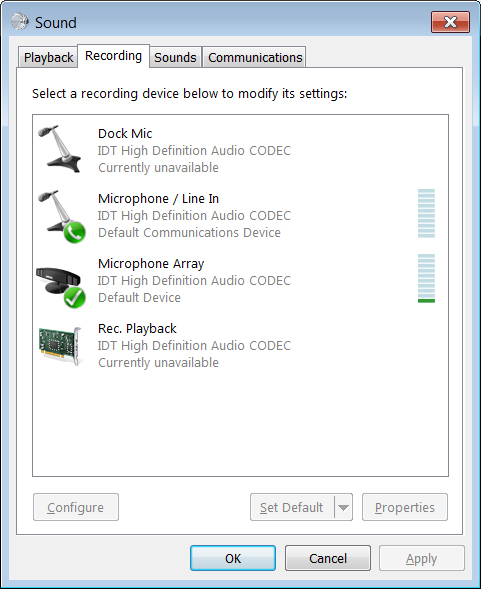This screenshot has height=589, width=481.
Task: Confirm with the OK button
Action: coord(233,558)
